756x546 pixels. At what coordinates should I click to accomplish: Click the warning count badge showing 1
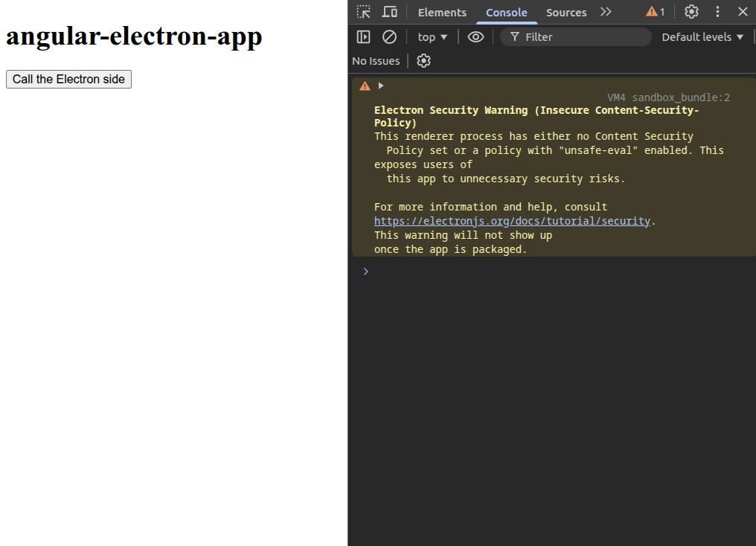point(656,12)
